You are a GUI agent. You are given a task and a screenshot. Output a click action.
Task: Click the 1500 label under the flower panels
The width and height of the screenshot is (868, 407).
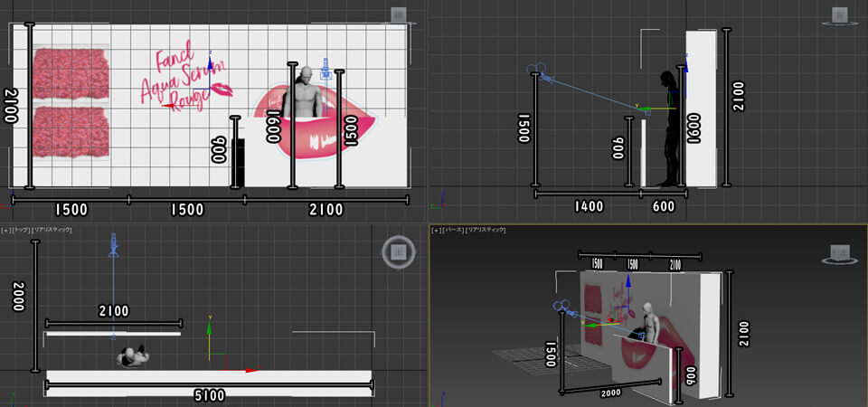click(71, 210)
